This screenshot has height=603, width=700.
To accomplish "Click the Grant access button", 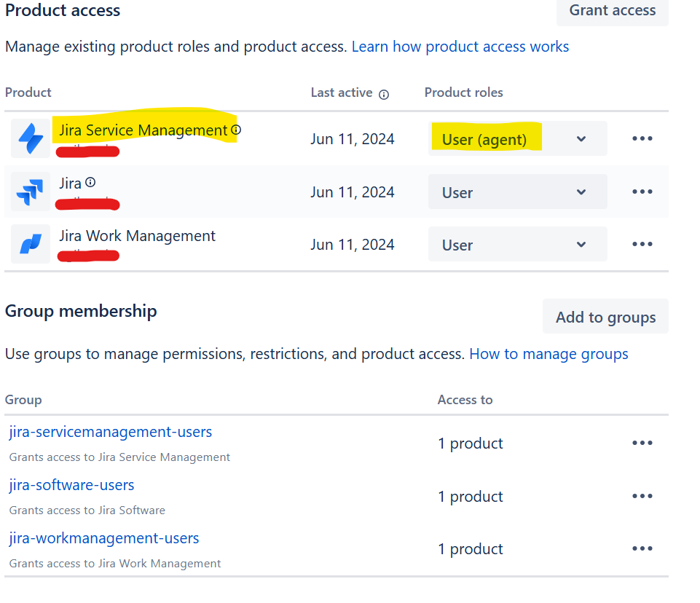I will tap(612, 10).
